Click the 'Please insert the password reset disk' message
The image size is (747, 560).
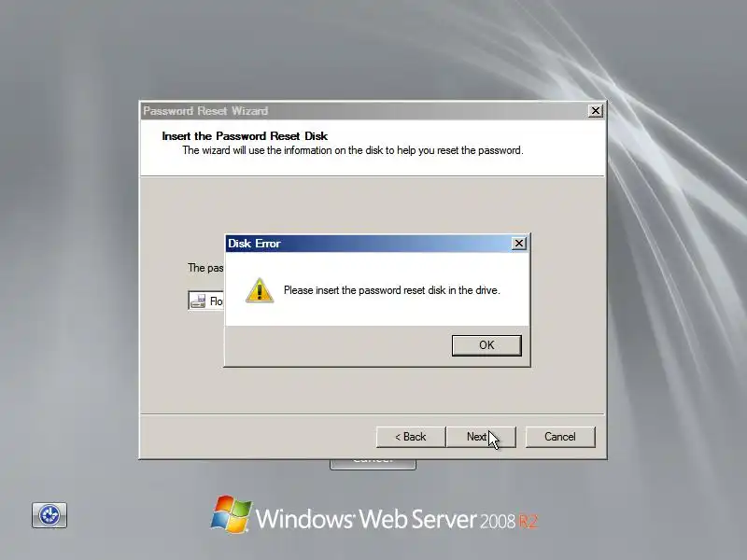[391, 290]
